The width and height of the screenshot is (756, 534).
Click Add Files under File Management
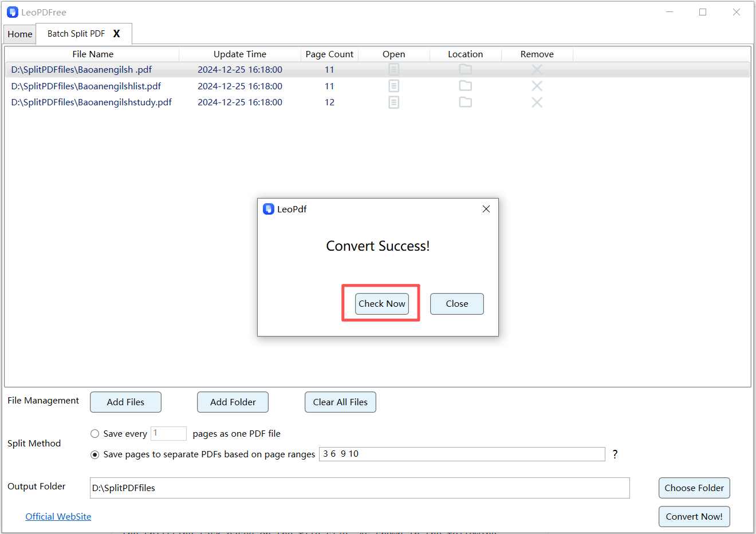click(125, 402)
